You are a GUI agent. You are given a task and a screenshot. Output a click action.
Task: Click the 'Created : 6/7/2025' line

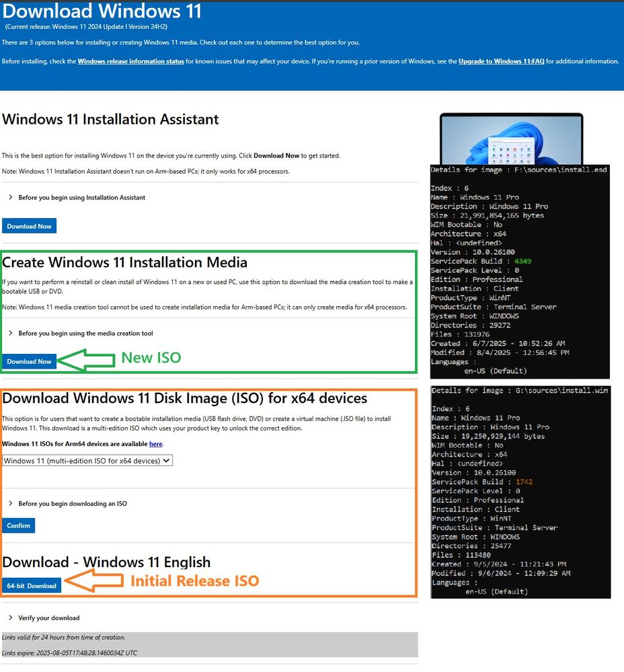(x=498, y=344)
